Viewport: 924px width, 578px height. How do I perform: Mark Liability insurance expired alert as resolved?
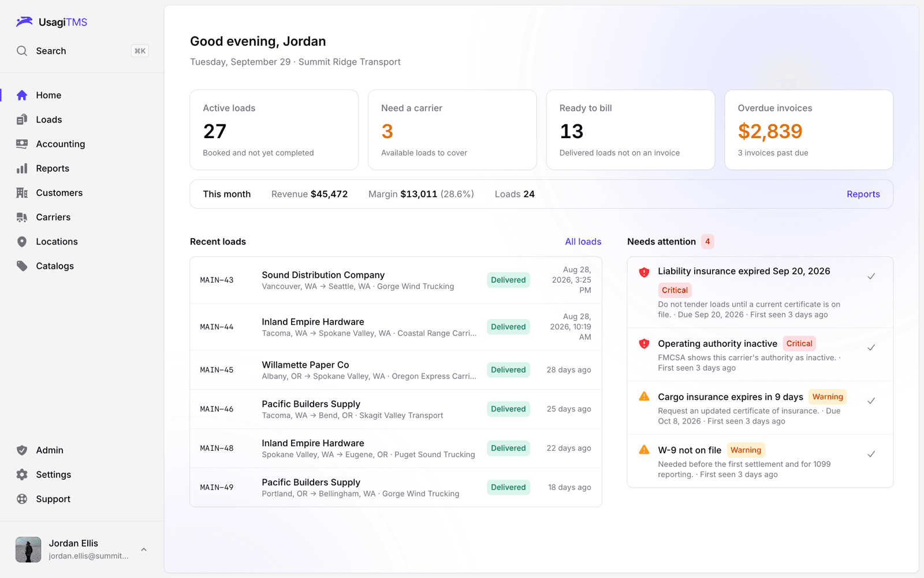click(x=871, y=276)
